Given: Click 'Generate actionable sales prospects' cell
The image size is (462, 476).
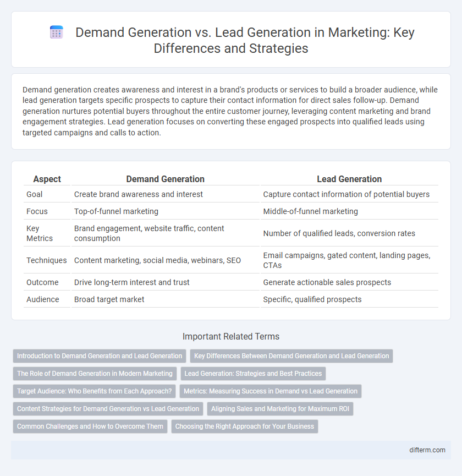Looking at the screenshot, I should pos(327,282).
